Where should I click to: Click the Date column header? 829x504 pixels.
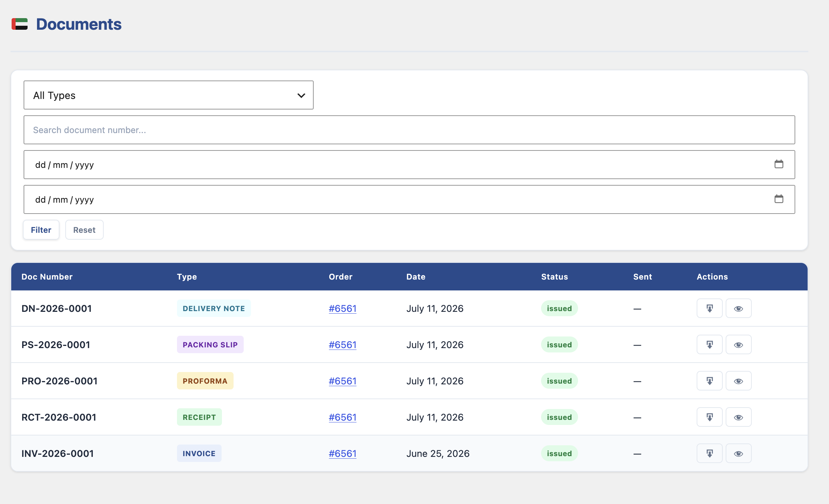tap(416, 277)
